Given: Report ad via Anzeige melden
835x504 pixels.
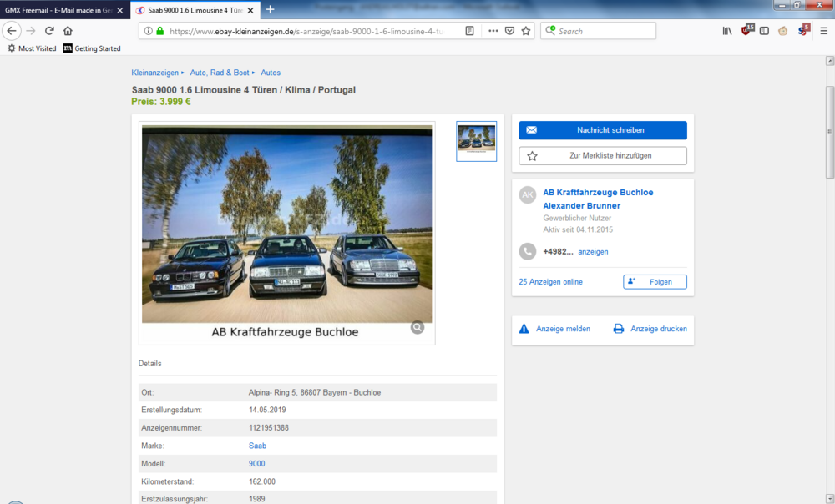Looking at the screenshot, I should (x=563, y=329).
